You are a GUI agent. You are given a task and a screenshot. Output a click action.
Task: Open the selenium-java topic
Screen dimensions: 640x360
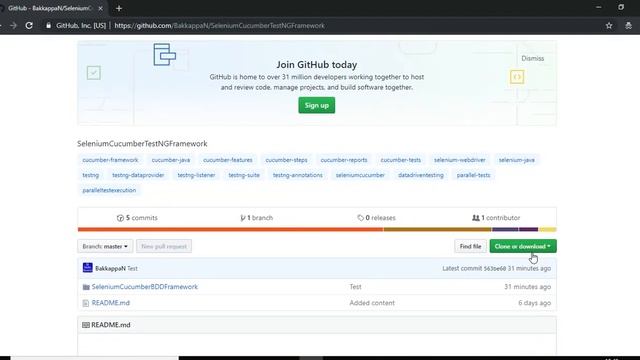point(516,160)
